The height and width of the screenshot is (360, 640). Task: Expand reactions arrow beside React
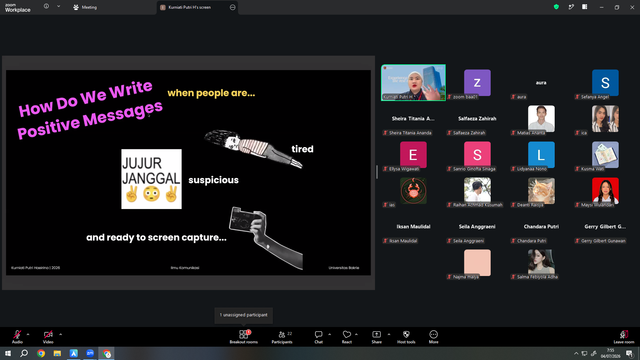356,334
